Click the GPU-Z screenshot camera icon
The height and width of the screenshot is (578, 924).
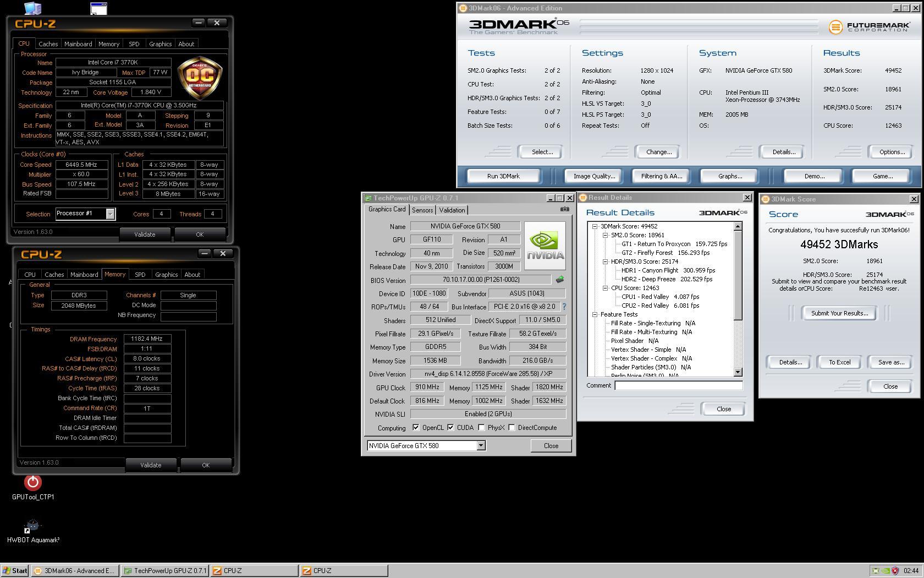[x=564, y=209]
